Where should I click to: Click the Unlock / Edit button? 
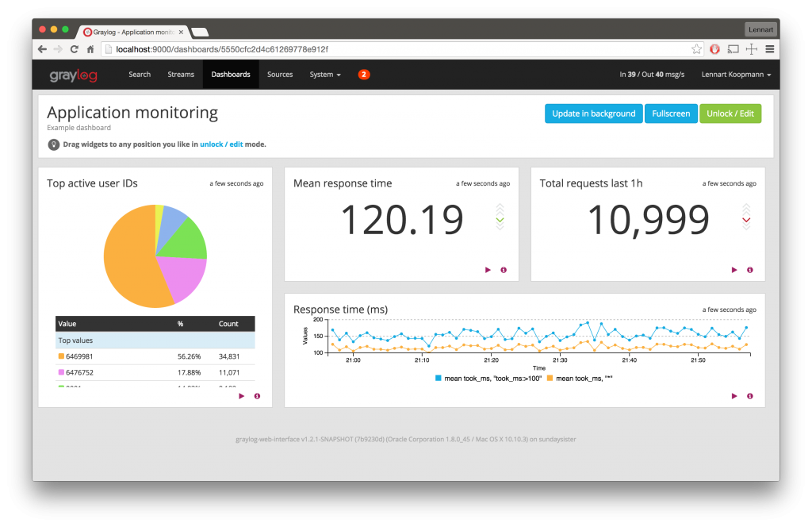730,113
